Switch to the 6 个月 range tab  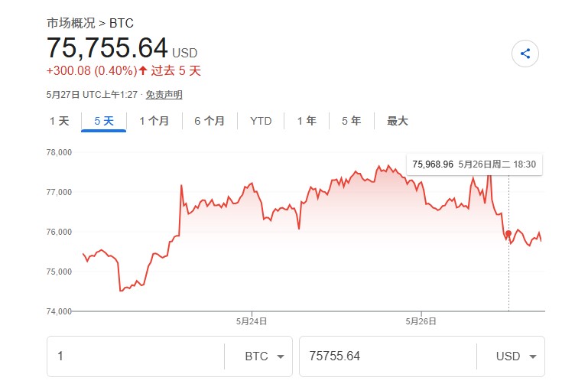(x=210, y=121)
